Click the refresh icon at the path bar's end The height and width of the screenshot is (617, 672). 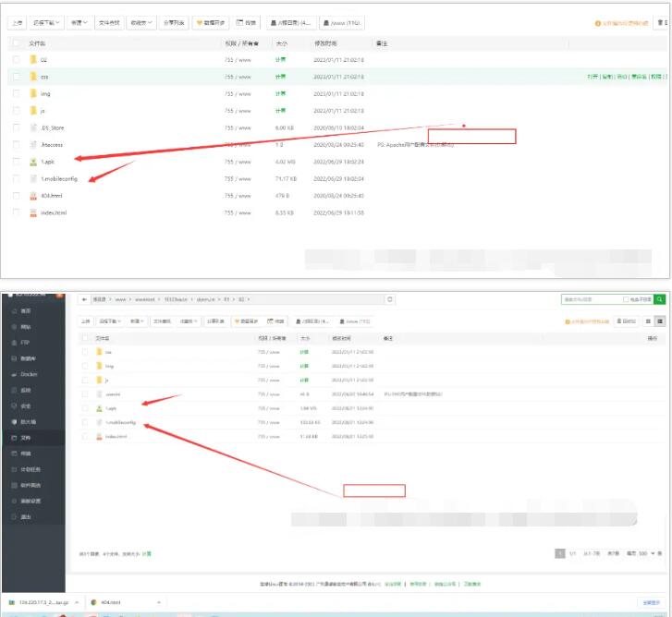click(x=390, y=299)
